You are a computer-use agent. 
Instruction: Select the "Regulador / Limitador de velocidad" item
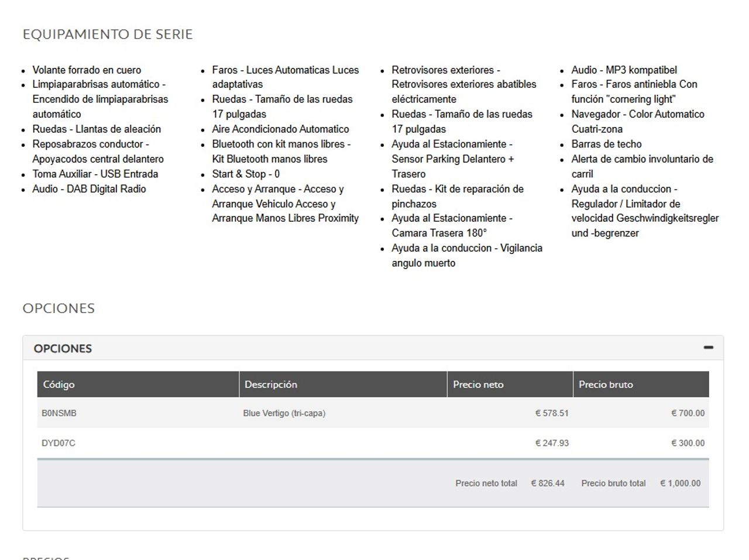[x=645, y=211]
